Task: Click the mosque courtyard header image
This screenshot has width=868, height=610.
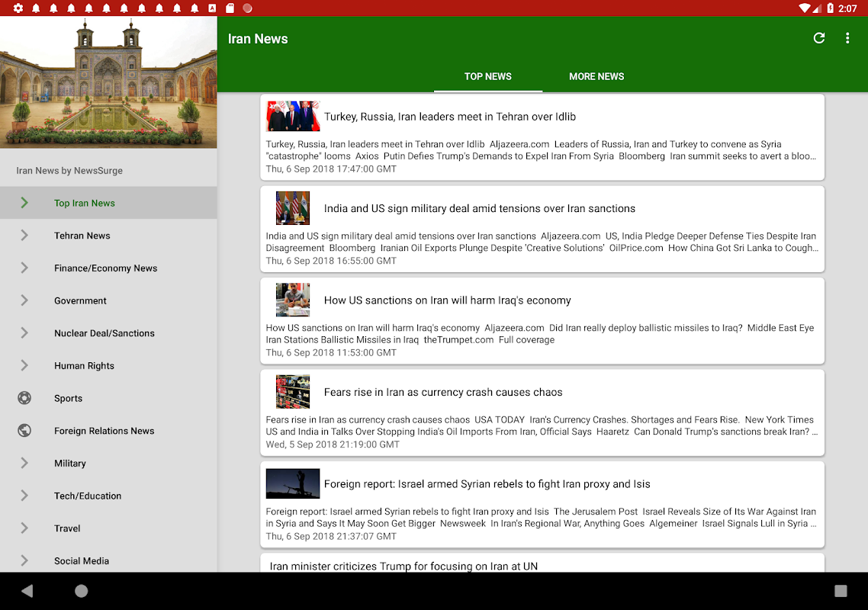Action: (108, 82)
